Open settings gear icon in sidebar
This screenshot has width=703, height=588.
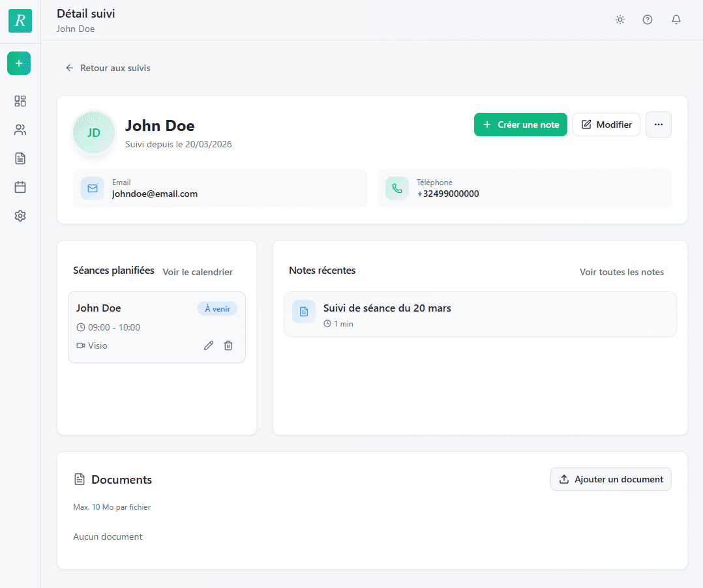[20, 216]
